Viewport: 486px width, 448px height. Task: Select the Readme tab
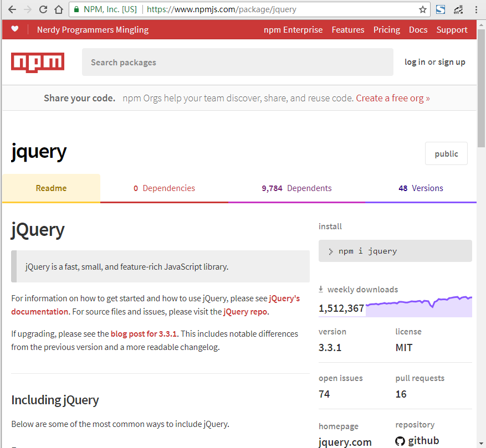51,188
